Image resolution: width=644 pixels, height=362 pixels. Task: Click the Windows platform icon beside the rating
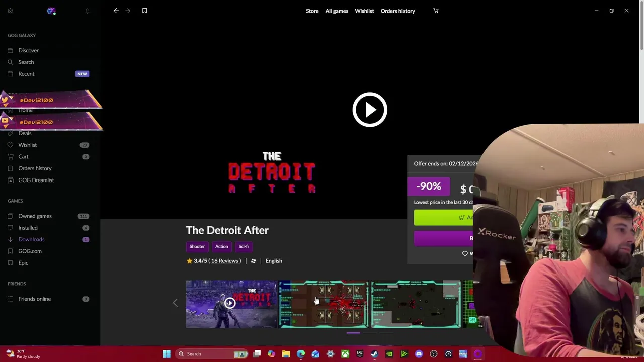[x=253, y=261]
